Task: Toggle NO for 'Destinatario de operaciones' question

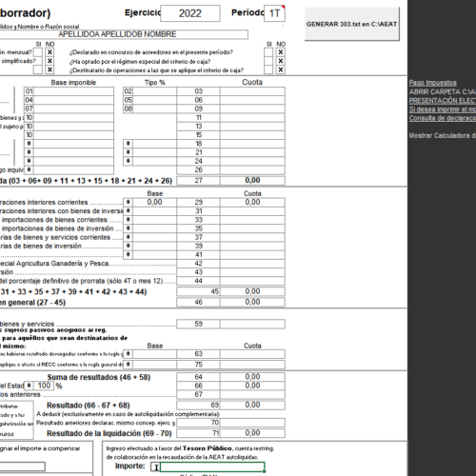Action: (x=281, y=69)
